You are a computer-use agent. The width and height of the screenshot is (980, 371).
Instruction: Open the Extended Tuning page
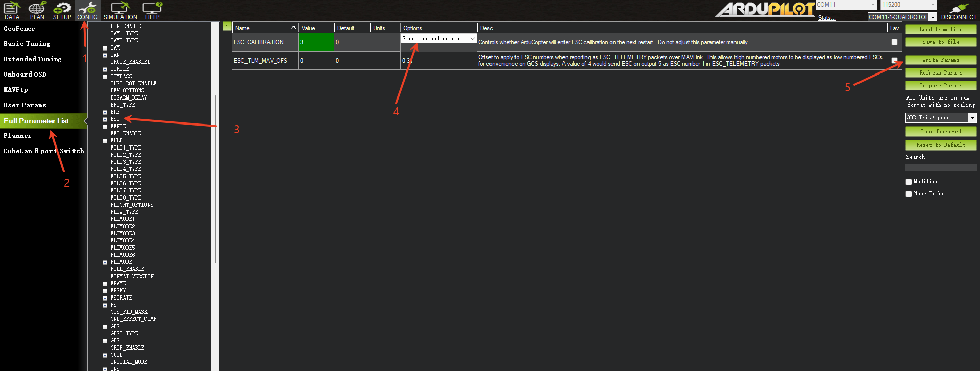pos(32,59)
